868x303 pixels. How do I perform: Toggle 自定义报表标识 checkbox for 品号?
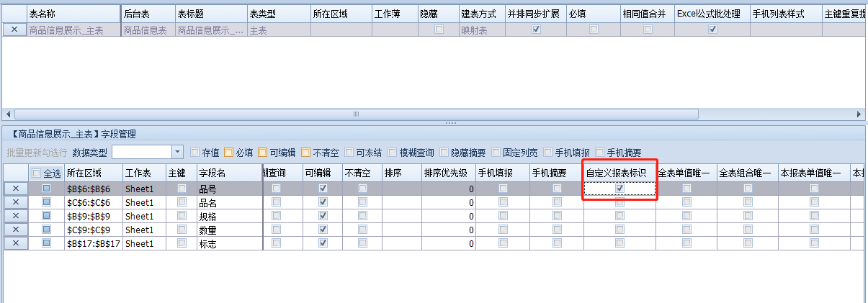click(619, 189)
